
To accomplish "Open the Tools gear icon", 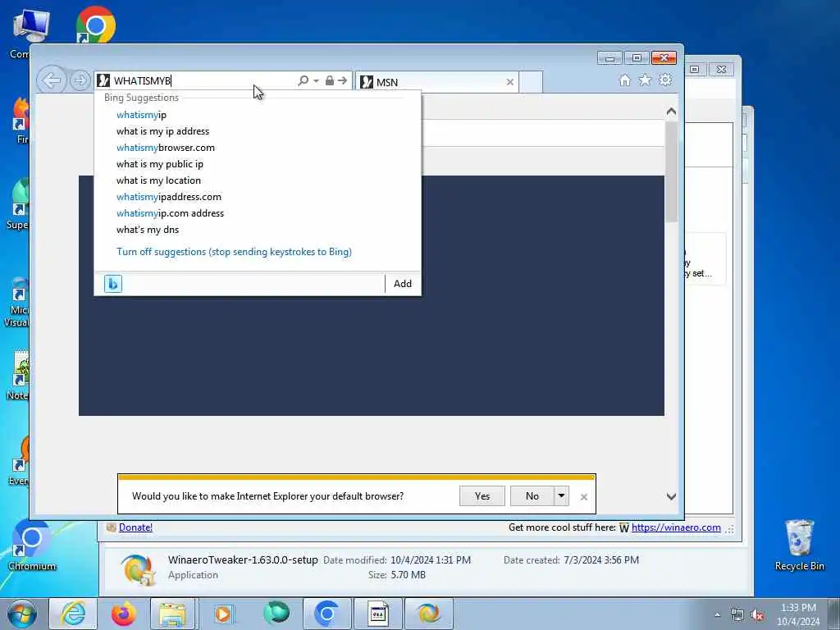I will pyautogui.click(x=665, y=80).
